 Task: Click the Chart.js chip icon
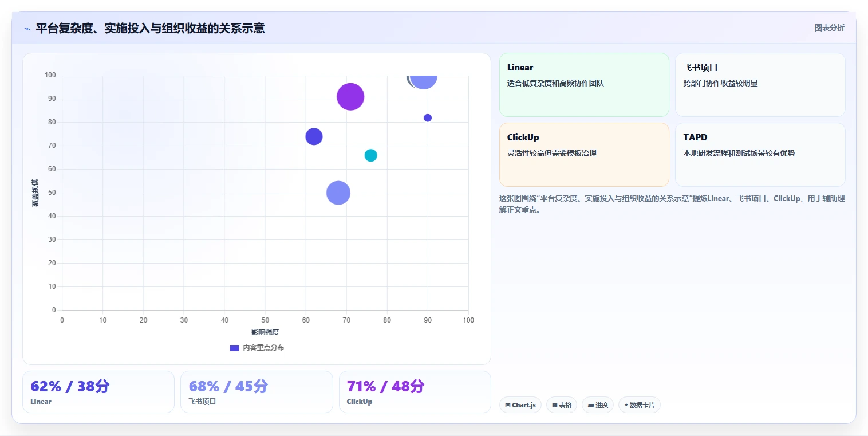tap(508, 406)
